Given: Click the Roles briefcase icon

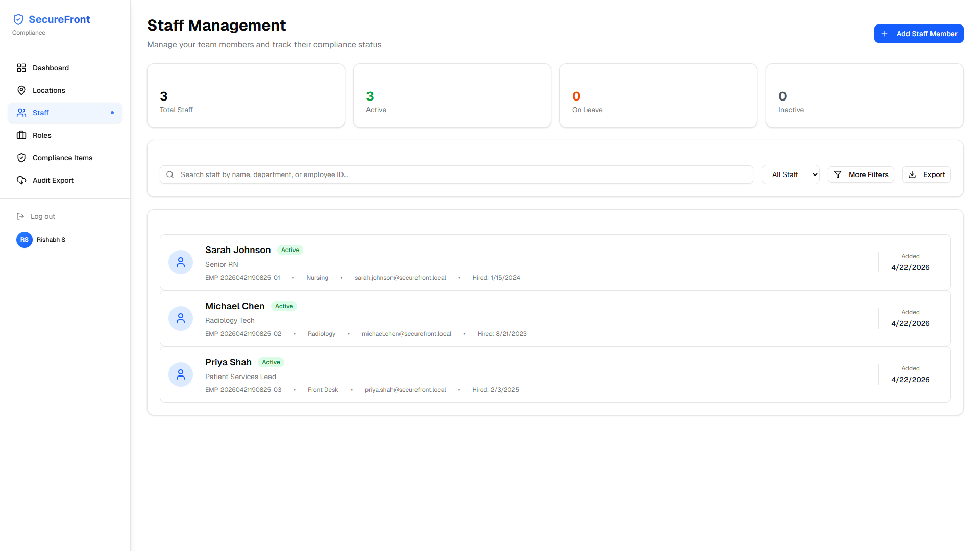Looking at the screenshot, I should tap(21, 135).
